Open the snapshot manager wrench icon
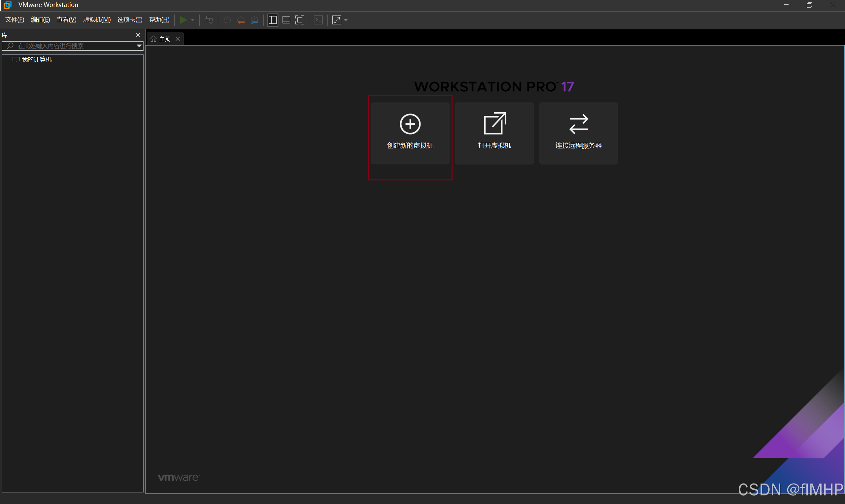The height and width of the screenshot is (504, 845). [254, 20]
